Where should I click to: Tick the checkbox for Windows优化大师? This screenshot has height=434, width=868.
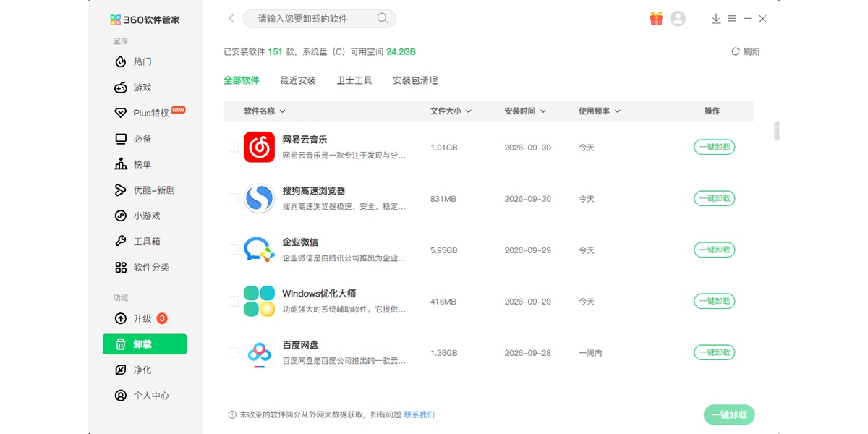coord(234,301)
